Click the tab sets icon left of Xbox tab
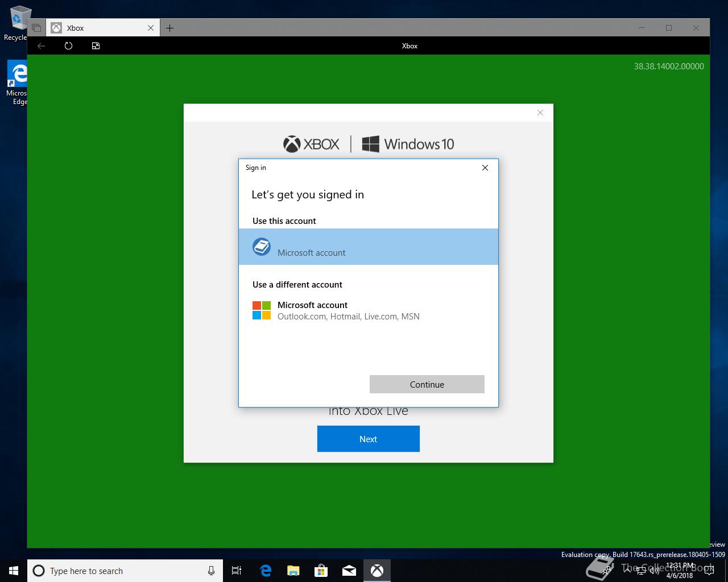 tap(36, 28)
